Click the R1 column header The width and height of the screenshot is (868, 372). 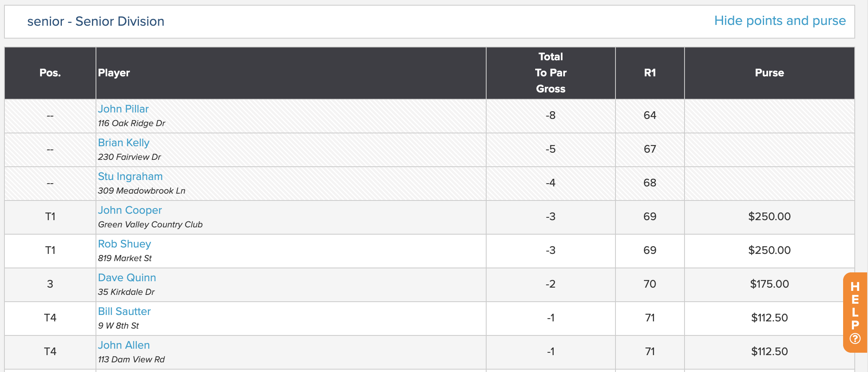pyautogui.click(x=650, y=73)
